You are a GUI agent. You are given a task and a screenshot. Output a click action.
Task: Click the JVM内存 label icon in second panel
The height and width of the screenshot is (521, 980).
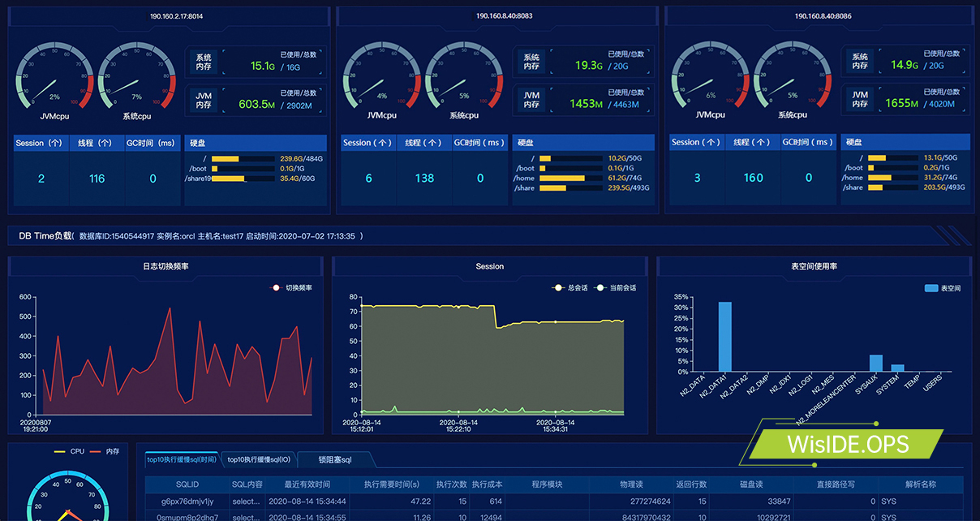pos(531,100)
